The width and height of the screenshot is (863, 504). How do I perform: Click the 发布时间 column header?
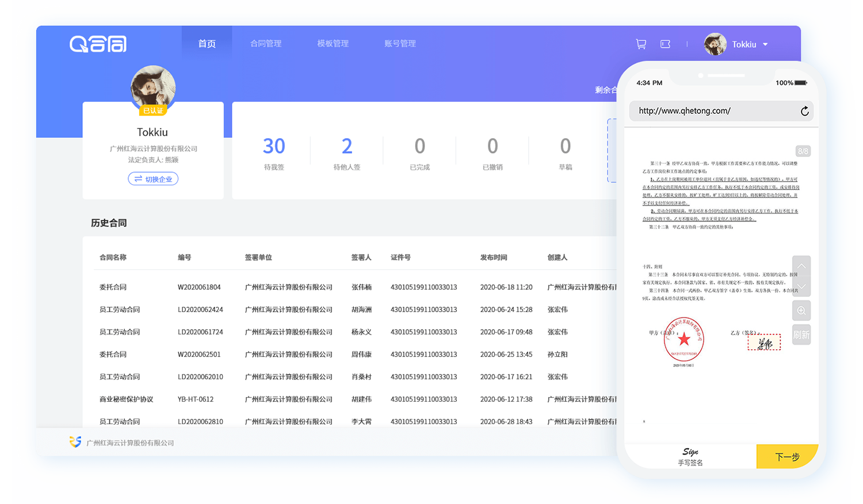[494, 257]
